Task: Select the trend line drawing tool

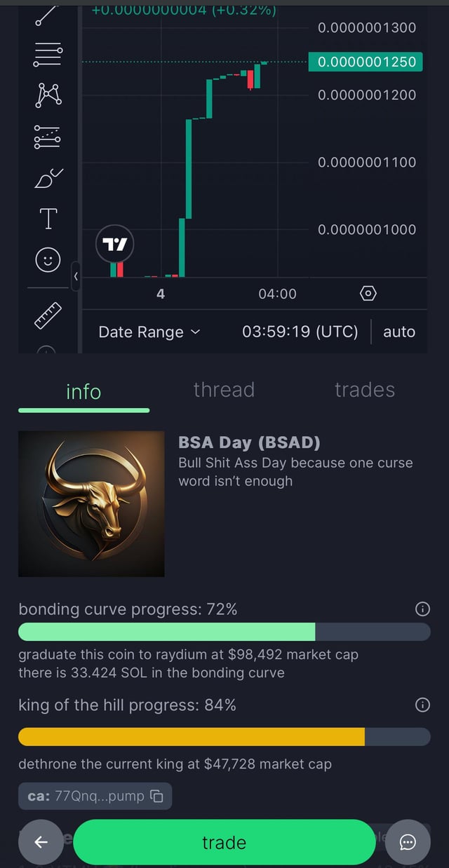Action: [48, 14]
